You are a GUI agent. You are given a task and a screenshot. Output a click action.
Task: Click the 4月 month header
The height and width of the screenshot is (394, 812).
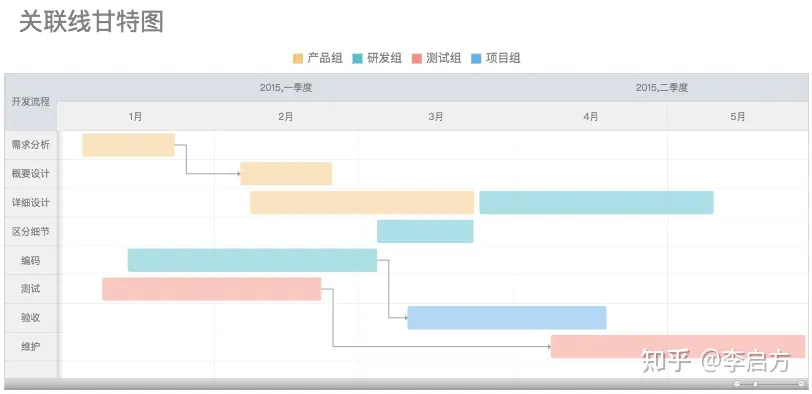point(591,116)
